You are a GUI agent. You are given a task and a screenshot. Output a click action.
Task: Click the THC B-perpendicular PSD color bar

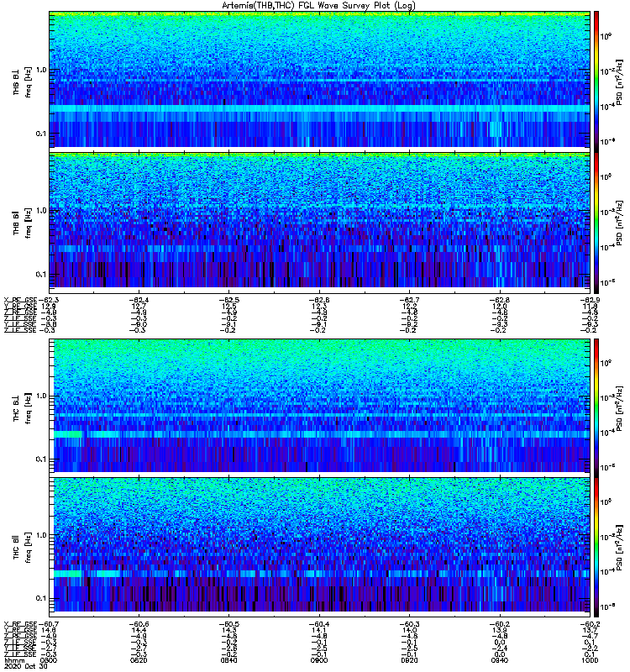[x=596, y=406]
